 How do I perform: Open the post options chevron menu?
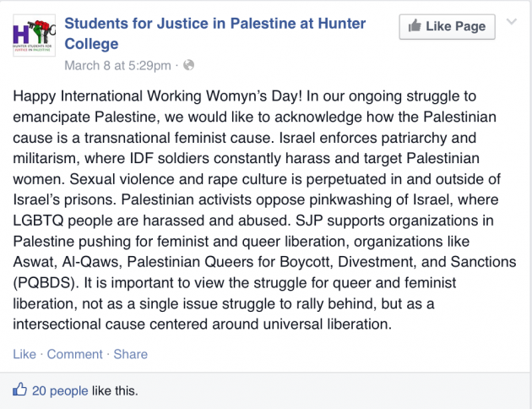coord(511,22)
